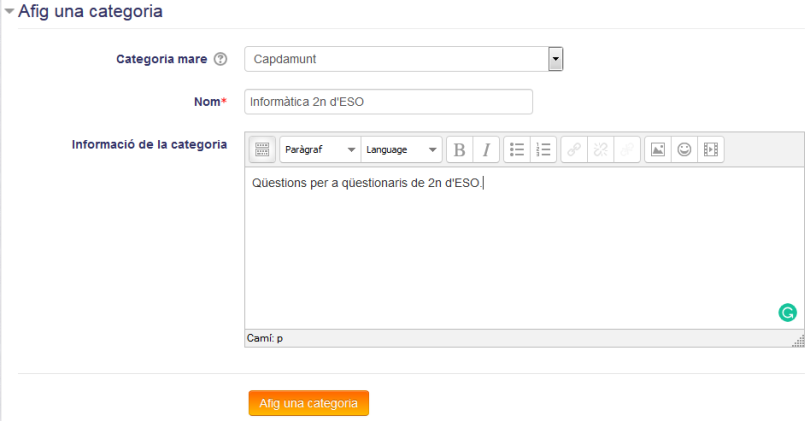810x421 pixels.
Task: Collapse the Afig una categoria section
Action: pos(9,11)
